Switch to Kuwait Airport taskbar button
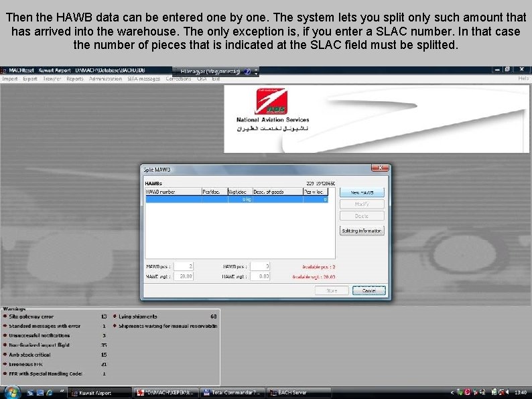The image size is (532, 399). pos(99,393)
